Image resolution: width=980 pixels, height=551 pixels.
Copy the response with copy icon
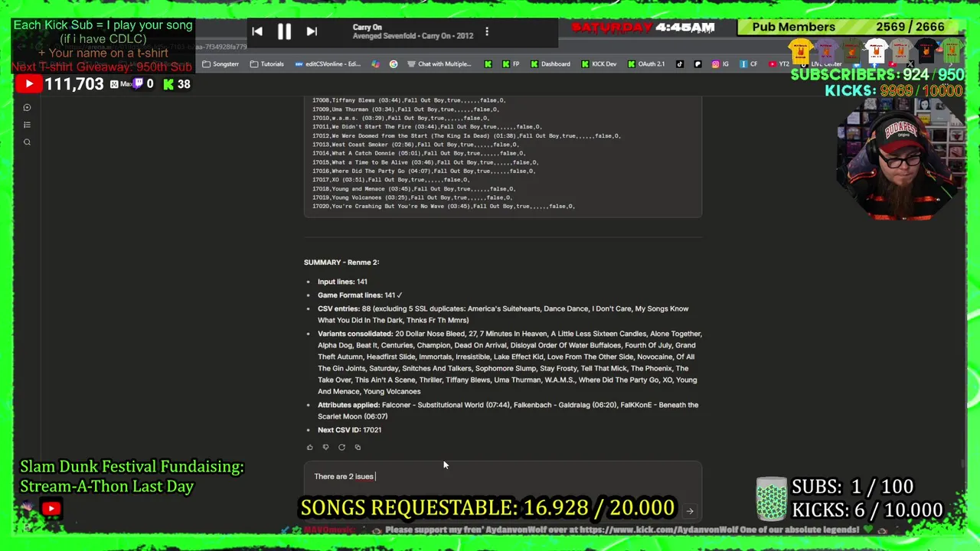pyautogui.click(x=358, y=447)
